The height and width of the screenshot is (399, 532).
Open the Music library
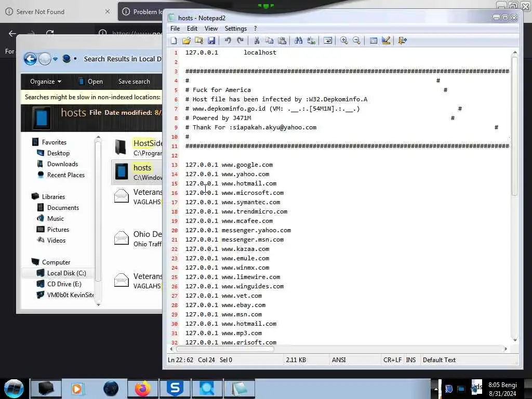click(x=55, y=219)
